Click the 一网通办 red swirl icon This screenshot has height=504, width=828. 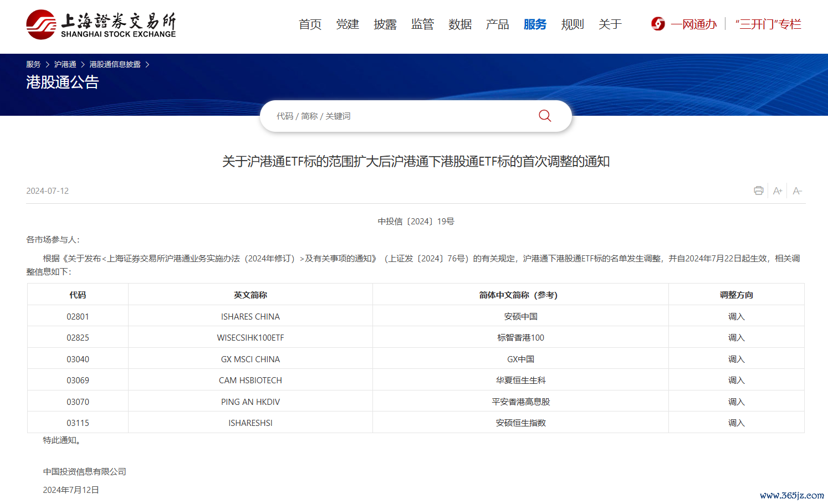coord(658,24)
